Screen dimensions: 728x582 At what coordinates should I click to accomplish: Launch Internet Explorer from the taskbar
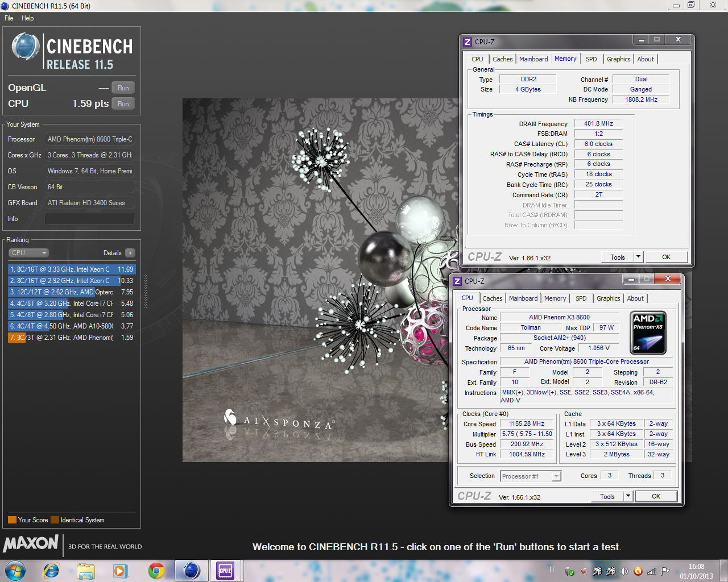point(51,571)
